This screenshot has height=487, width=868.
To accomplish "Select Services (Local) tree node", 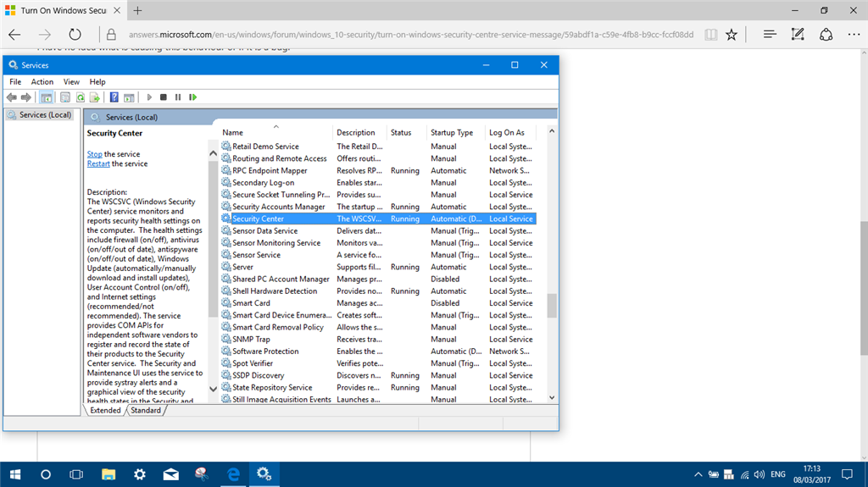I will pos(39,114).
